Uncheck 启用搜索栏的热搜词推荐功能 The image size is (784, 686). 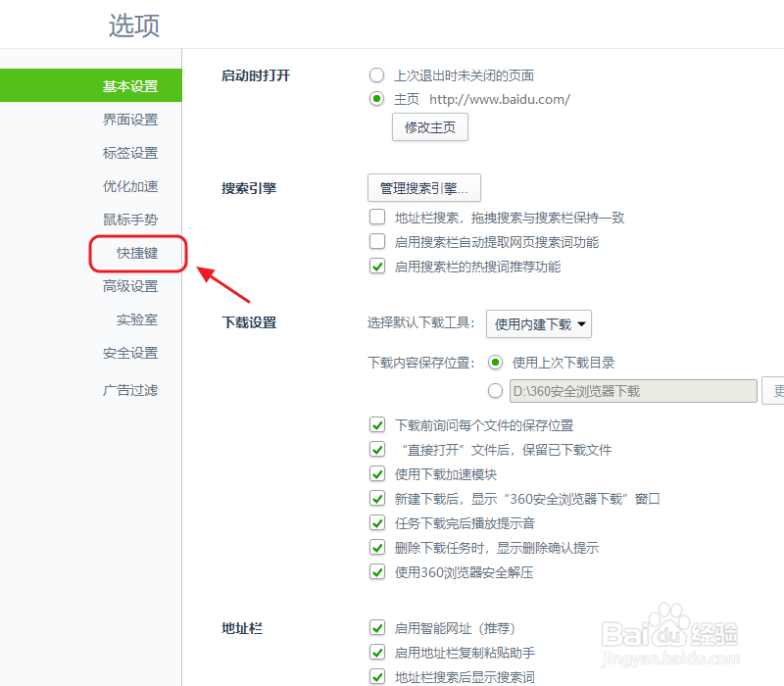point(377,266)
